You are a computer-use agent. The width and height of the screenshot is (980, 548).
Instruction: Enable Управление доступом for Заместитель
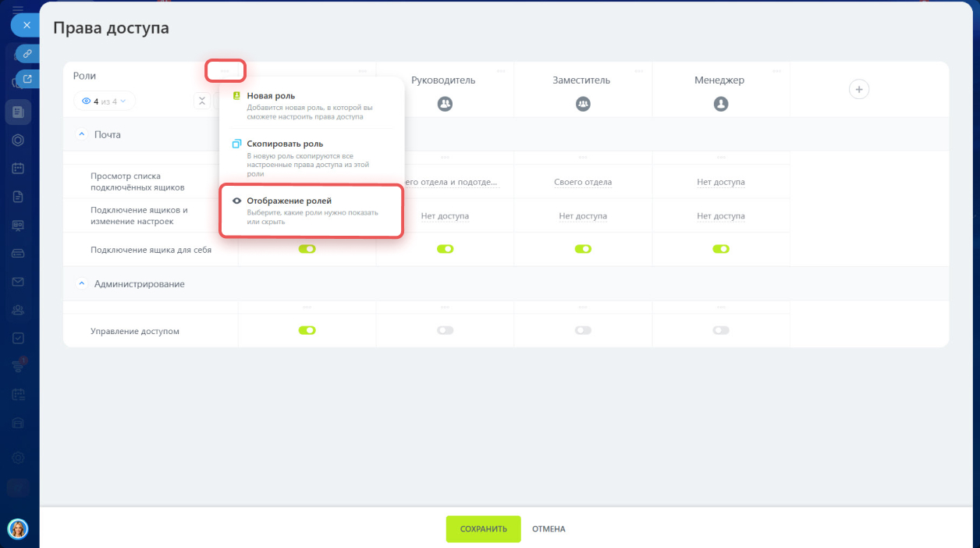coord(583,330)
